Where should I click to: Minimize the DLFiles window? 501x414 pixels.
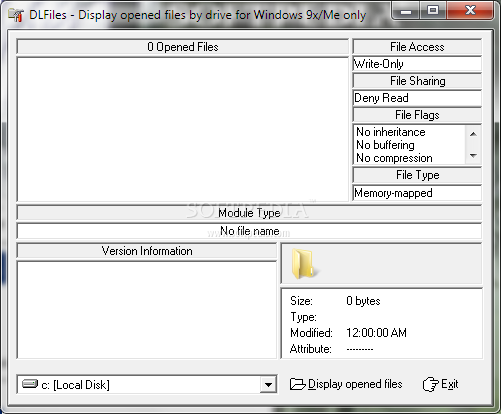pyautogui.click(x=406, y=12)
